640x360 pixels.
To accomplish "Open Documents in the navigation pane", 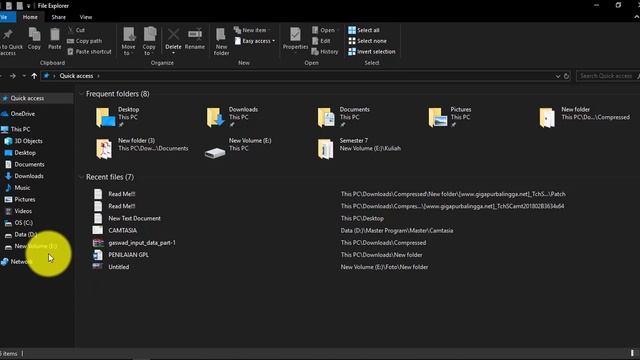I will (29, 164).
